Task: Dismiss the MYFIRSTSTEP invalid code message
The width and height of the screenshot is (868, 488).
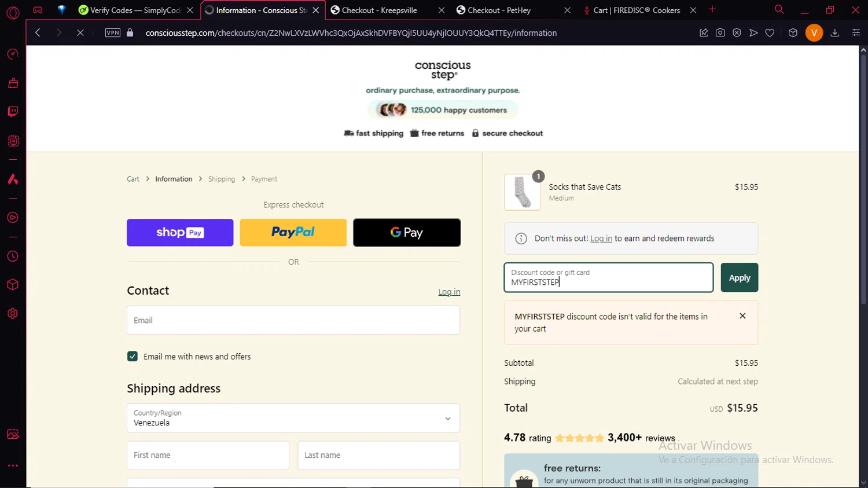Action: tap(742, 316)
